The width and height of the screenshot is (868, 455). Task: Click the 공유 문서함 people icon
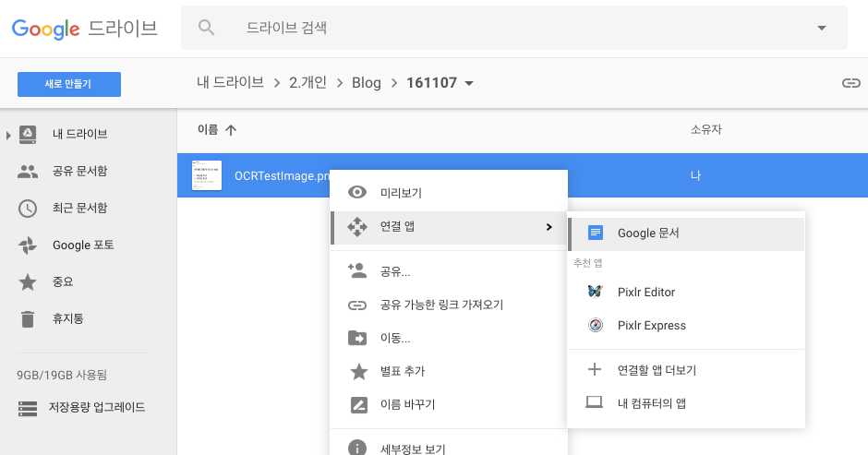pos(28,172)
